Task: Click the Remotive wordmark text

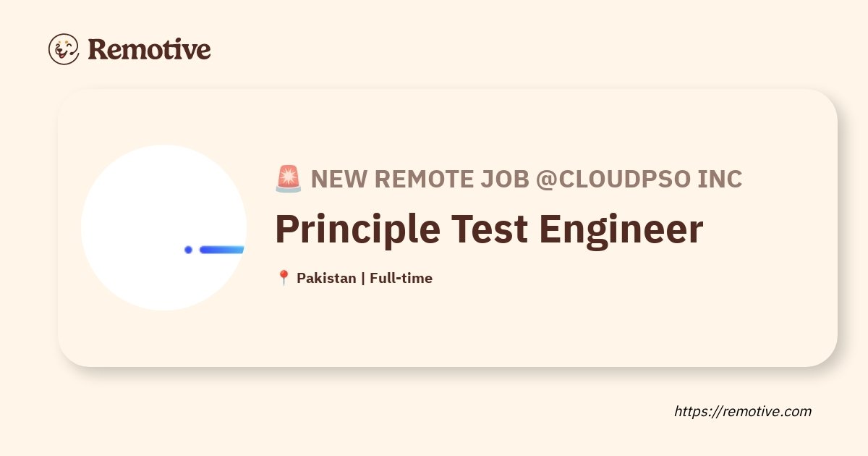Action: click(149, 49)
